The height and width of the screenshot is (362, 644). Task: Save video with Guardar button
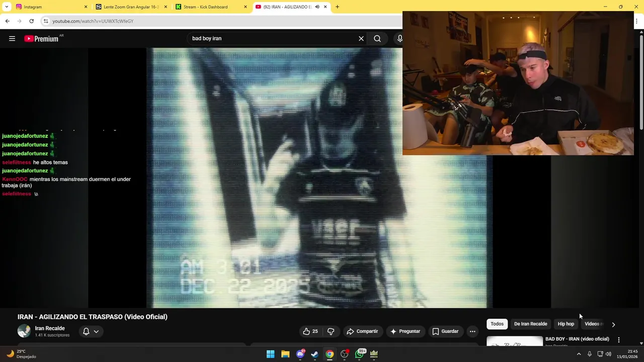[x=445, y=331]
